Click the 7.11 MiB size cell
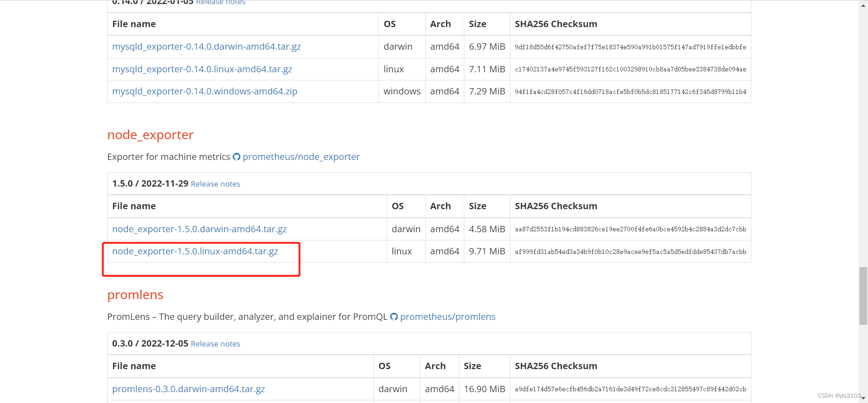 pos(487,69)
